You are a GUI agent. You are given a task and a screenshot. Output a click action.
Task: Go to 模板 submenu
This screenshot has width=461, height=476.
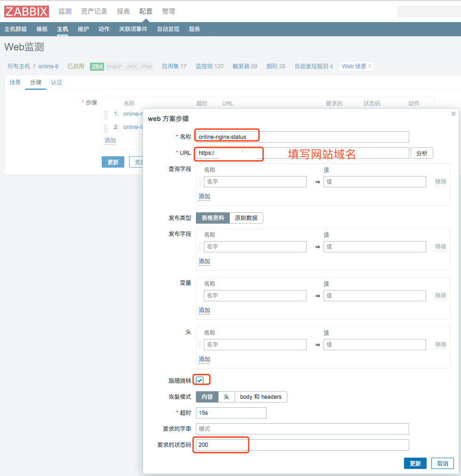coord(42,29)
